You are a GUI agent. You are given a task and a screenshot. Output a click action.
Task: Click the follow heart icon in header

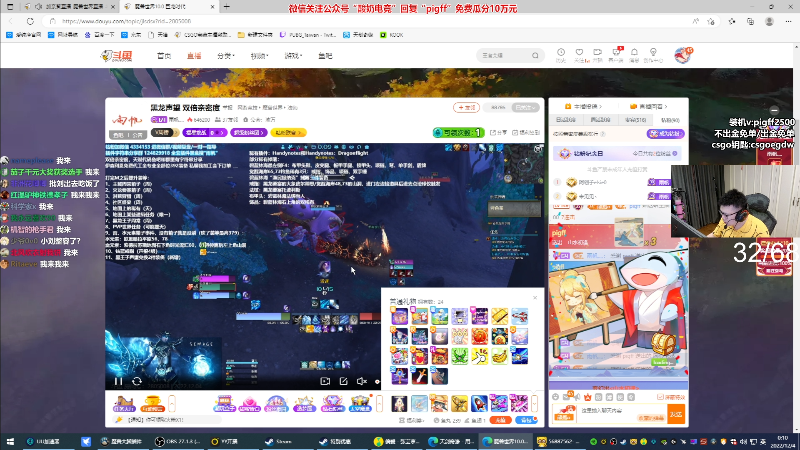(579, 52)
